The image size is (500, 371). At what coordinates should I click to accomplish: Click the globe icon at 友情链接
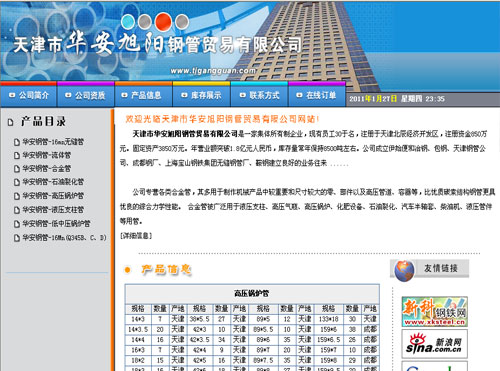tap(404, 271)
